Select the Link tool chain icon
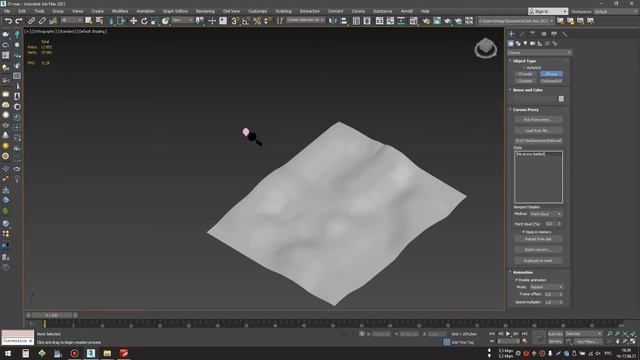 31,21
